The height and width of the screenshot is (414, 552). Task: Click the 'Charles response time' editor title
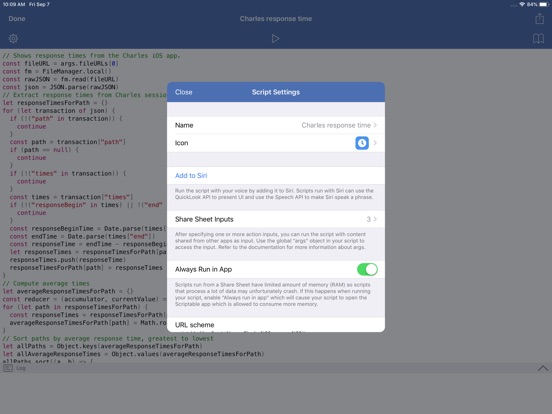(x=276, y=19)
